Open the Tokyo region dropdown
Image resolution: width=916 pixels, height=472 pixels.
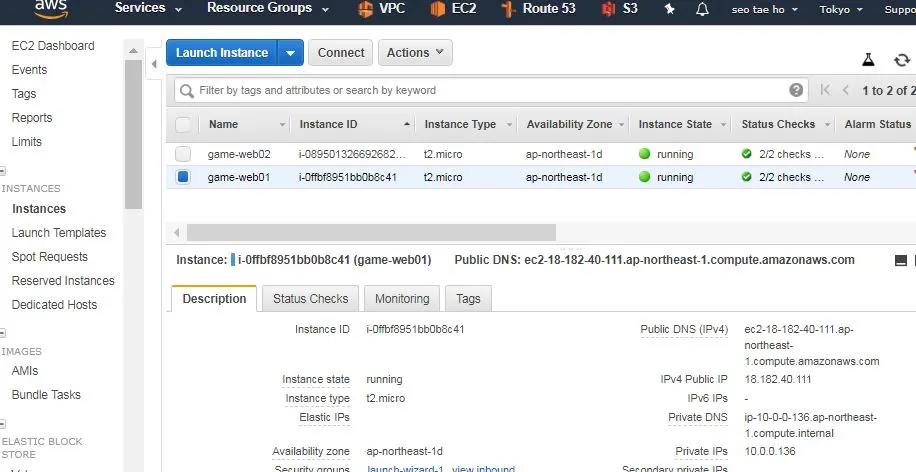tap(841, 9)
